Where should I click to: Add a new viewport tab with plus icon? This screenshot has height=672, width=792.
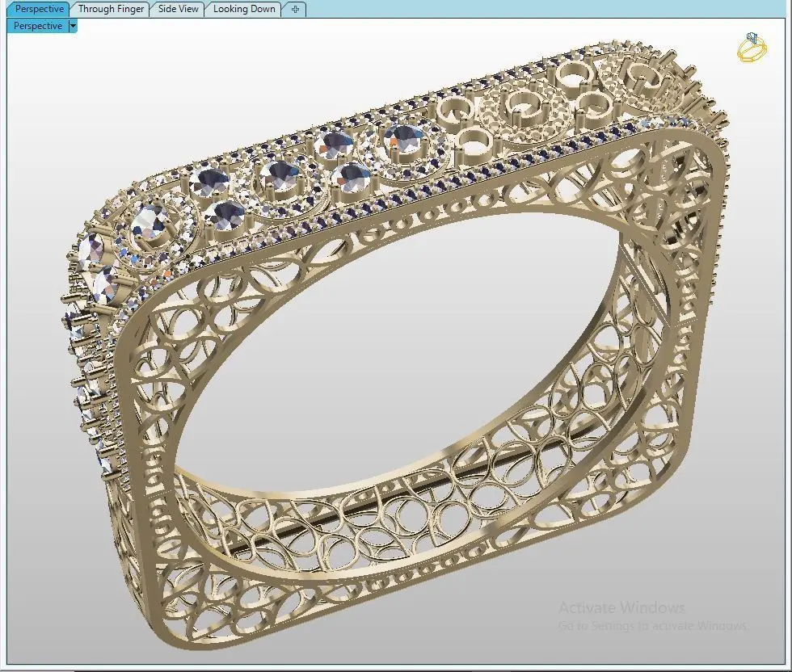pos(296,9)
